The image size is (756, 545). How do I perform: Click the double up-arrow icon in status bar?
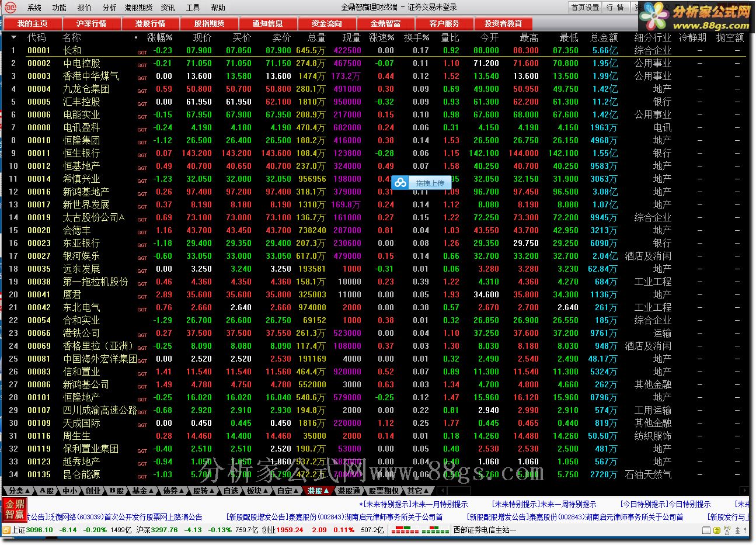pos(737,530)
